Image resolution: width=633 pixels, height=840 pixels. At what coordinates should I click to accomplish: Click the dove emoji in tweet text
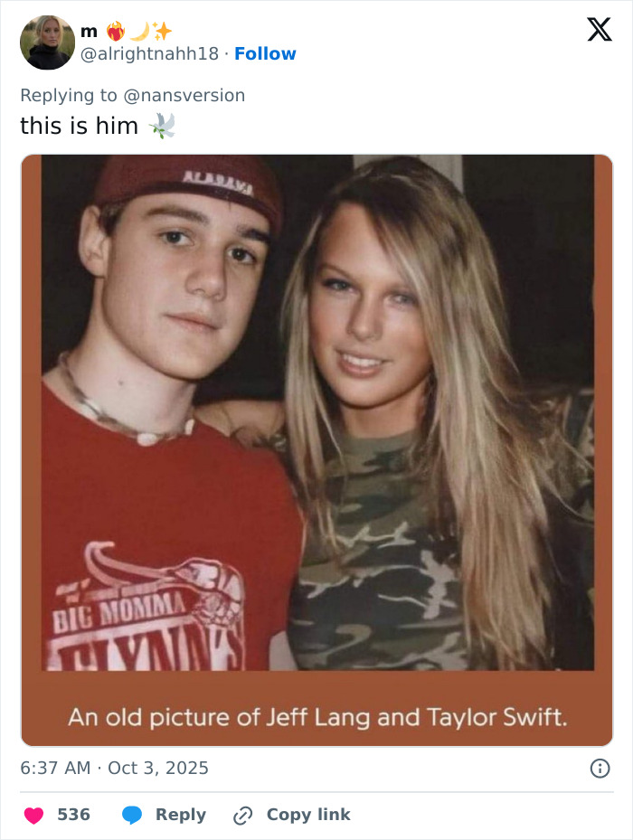tap(162, 126)
